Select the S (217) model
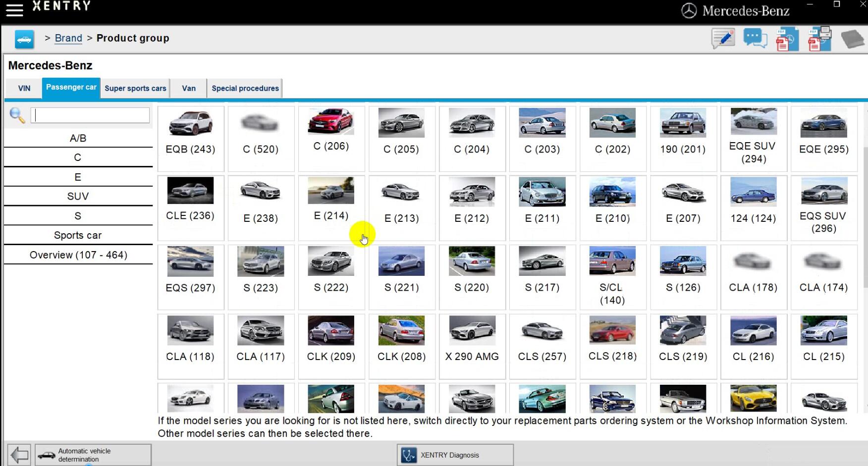This screenshot has width=868, height=466. click(x=542, y=277)
